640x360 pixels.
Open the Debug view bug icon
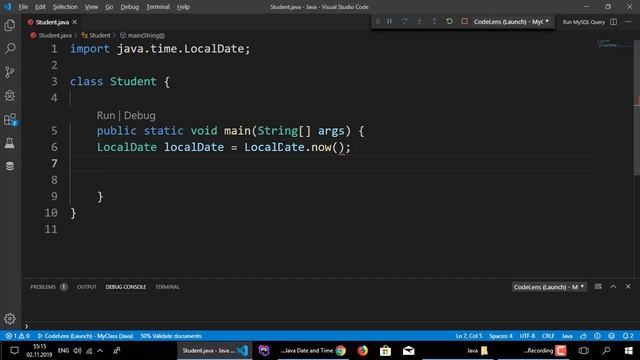[x=10, y=96]
